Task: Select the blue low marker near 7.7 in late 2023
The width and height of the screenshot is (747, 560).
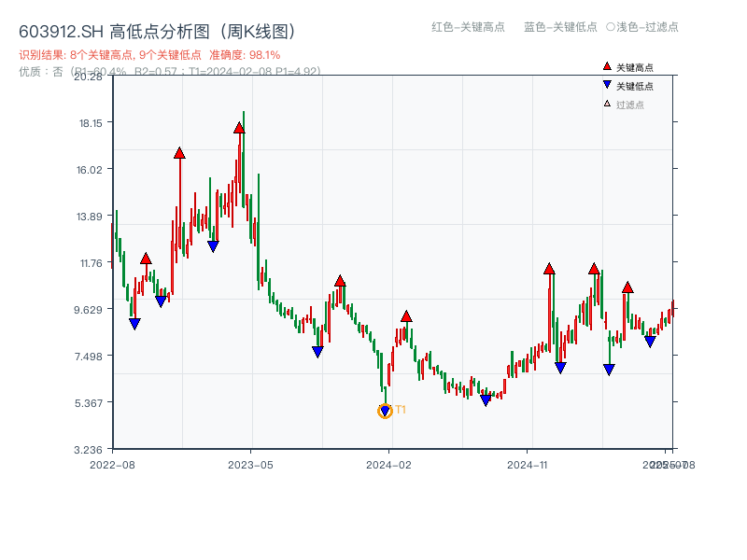Action: pyautogui.click(x=317, y=352)
